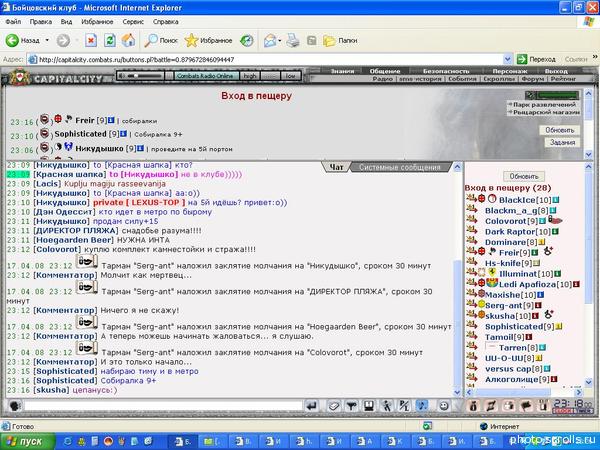The image size is (600, 450).
Task: Click the Back arrow in the browser toolbar
Action: (12, 40)
